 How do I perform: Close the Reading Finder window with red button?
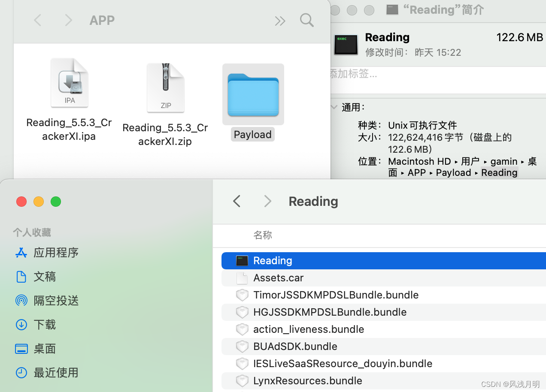click(21, 201)
